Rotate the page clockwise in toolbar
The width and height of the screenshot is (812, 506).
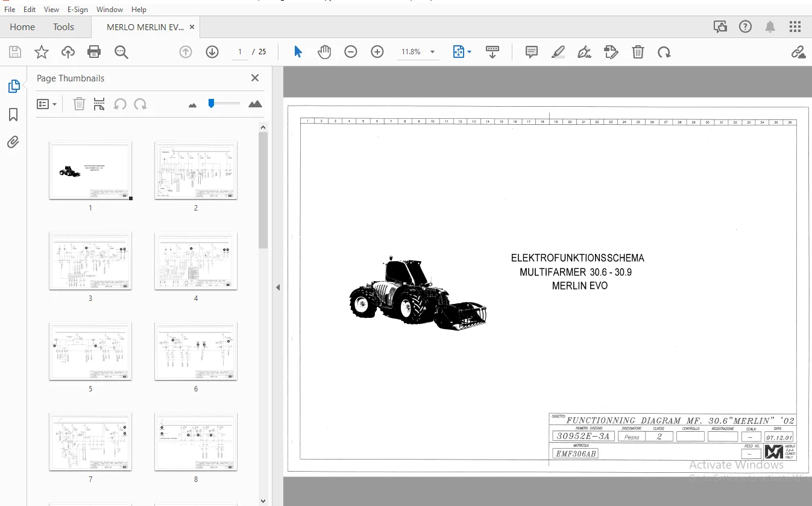(664, 52)
